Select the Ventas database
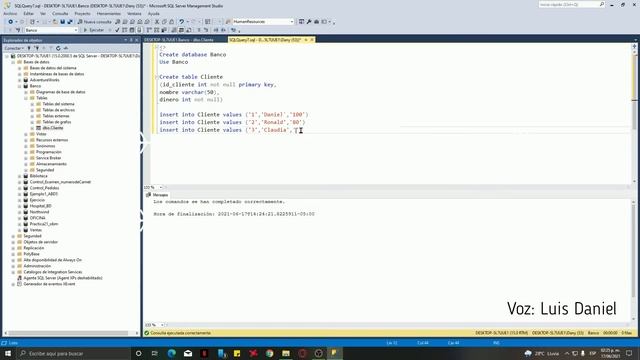 coord(36,230)
